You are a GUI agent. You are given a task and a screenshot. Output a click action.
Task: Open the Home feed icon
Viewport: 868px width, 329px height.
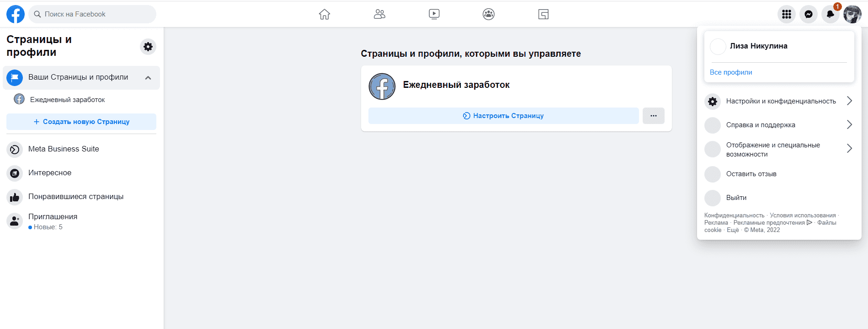(x=324, y=14)
